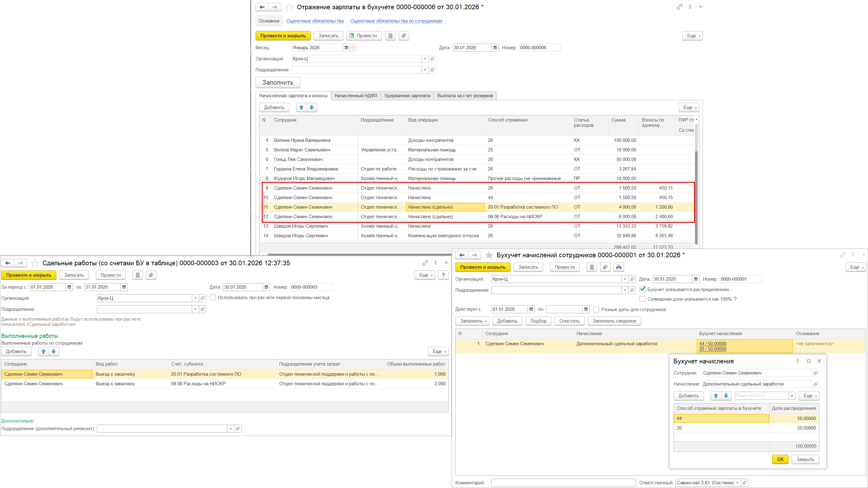This screenshot has width=868, height=488.
Task: Move row down in Выполненные работы table
Action: (54, 352)
